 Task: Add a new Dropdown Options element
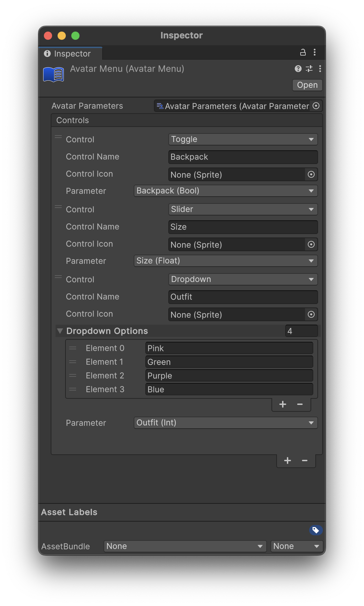point(283,405)
